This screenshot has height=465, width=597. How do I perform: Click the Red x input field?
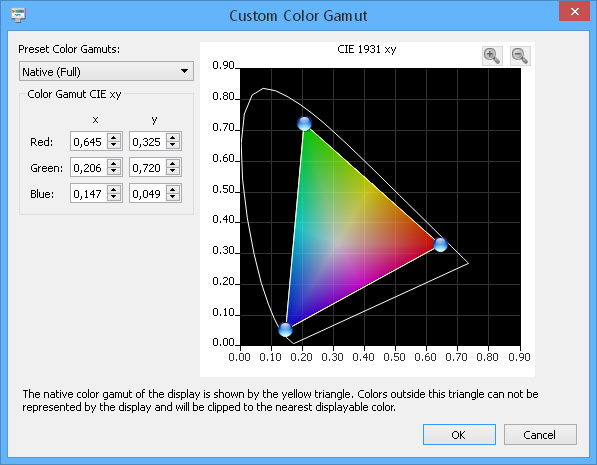[x=89, y=142]
